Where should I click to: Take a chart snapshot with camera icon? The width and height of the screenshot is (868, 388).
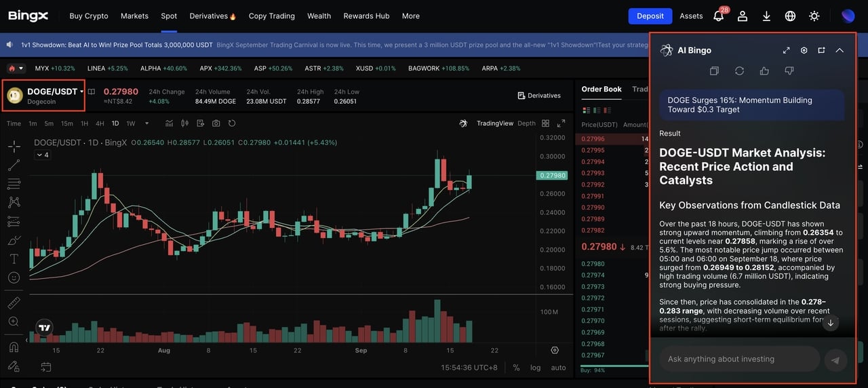(x=216, y=123)
